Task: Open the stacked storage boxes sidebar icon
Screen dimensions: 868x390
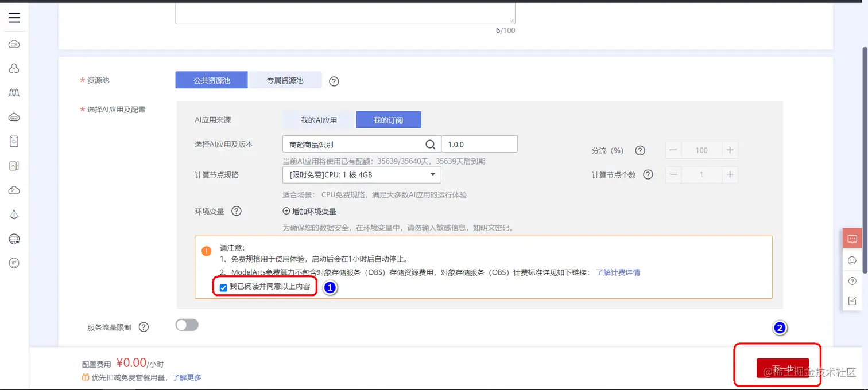Action: (x=14, y=166)
